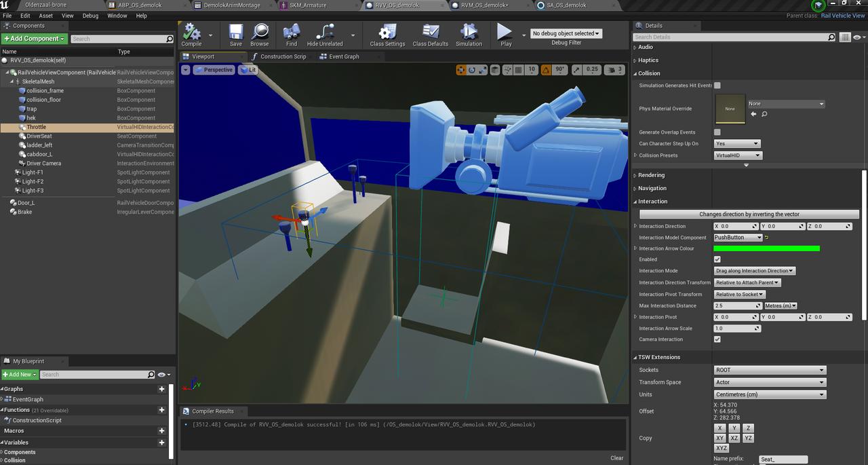Open the Window menu
Viewport: 868px width, 465px height.
coord(117,16)
